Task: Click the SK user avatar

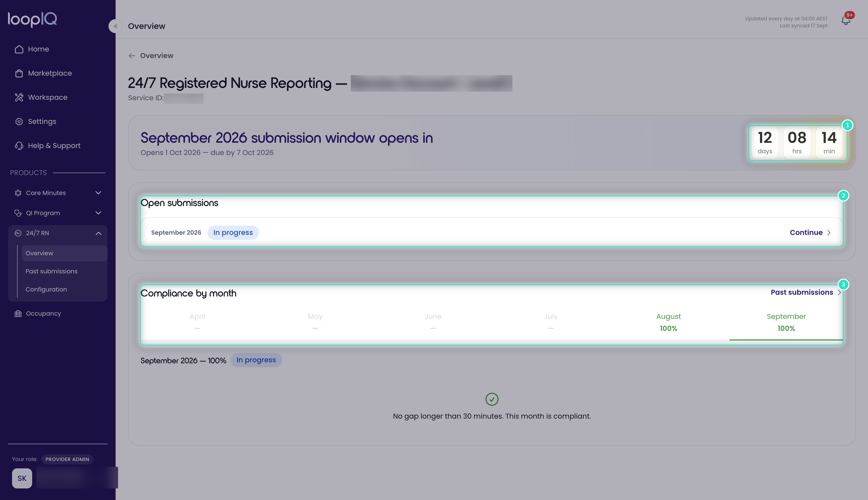Action: click(x=22, y=478)
